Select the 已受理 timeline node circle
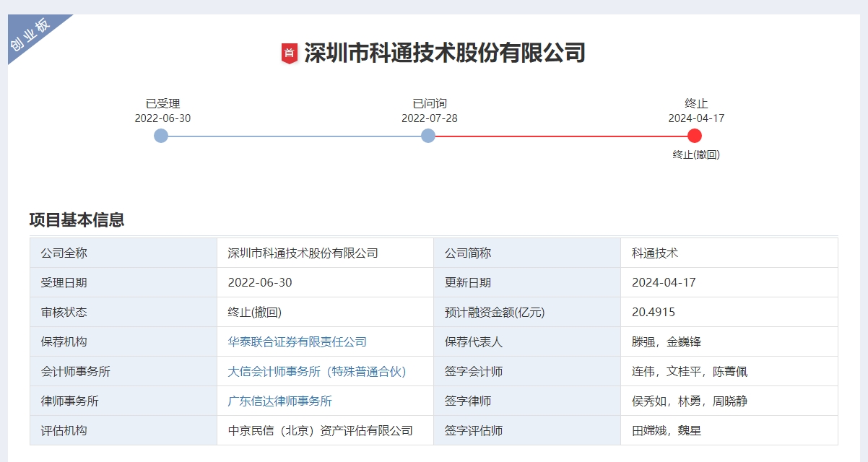Image resolution: width=868 pixels, height=462 pixels. click(x=161, y=136)
